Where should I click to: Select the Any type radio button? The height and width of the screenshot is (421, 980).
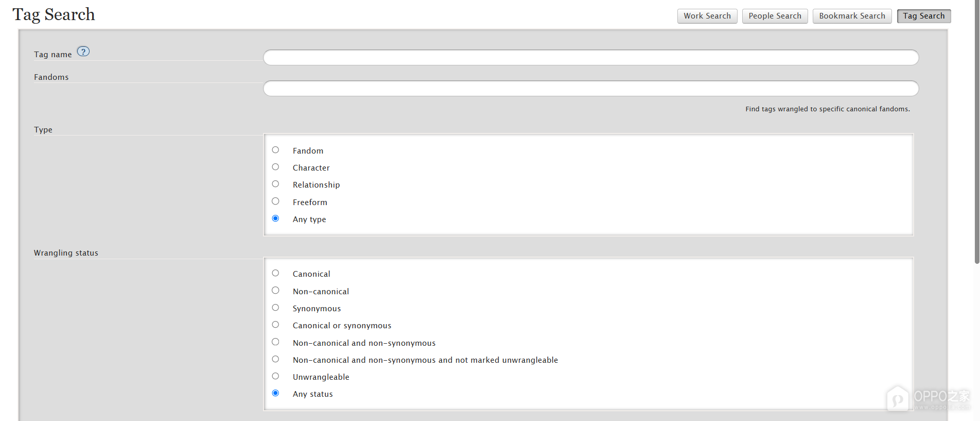click(275, 218)
